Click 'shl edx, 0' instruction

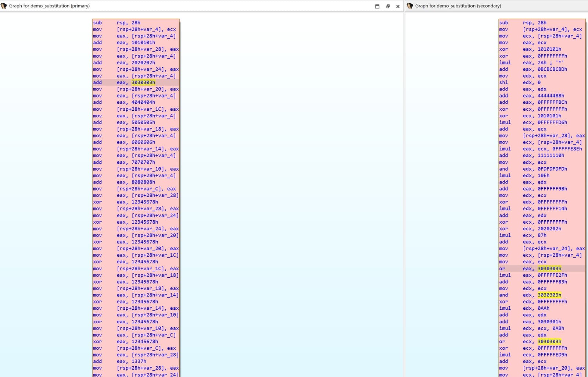point(520,82)
